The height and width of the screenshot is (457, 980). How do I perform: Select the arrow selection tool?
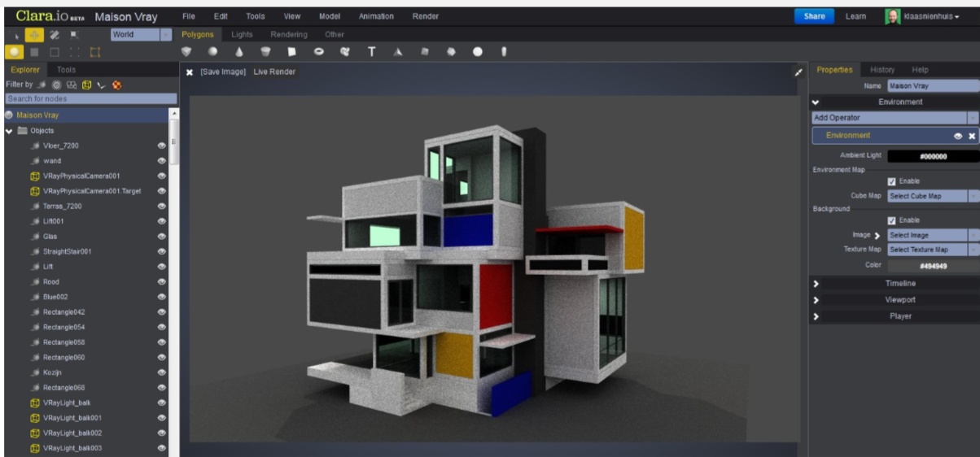(15, 35)
